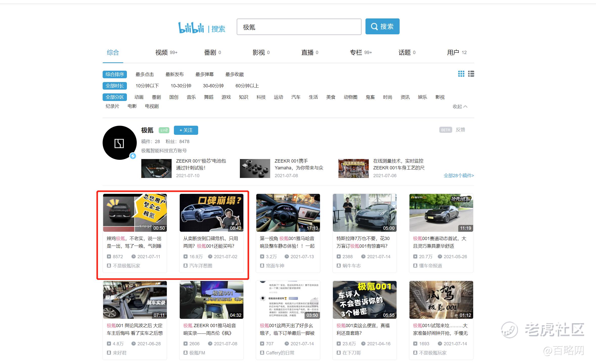This screenshot has width=596, height=364.
Task: Filter duration to 10-30分钟
Action: (x=181, y=86)
